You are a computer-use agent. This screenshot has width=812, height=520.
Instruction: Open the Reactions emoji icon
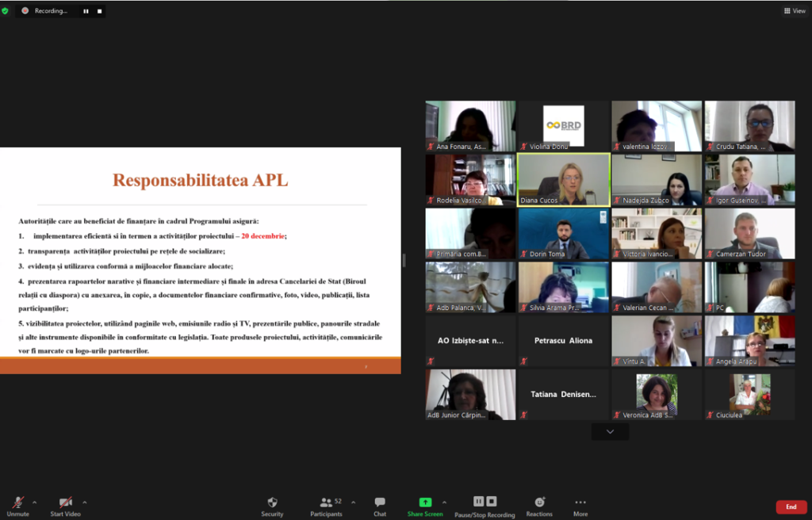point(539,502)
